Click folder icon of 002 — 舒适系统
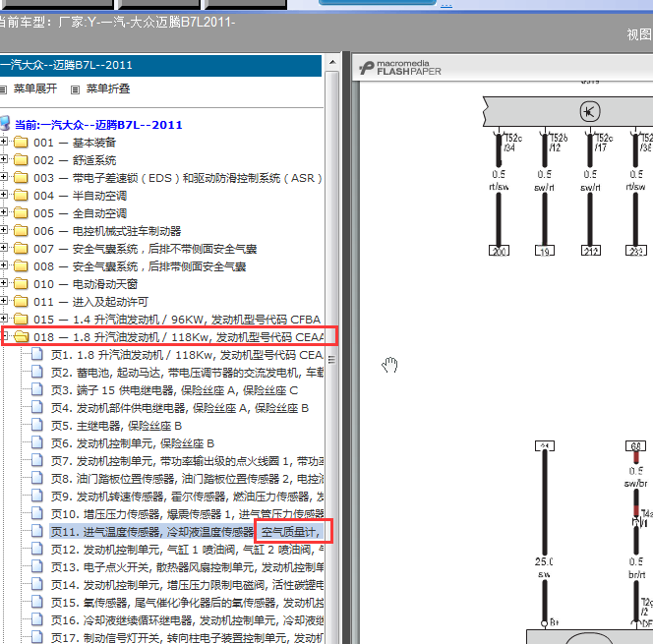 pos(21,160)
